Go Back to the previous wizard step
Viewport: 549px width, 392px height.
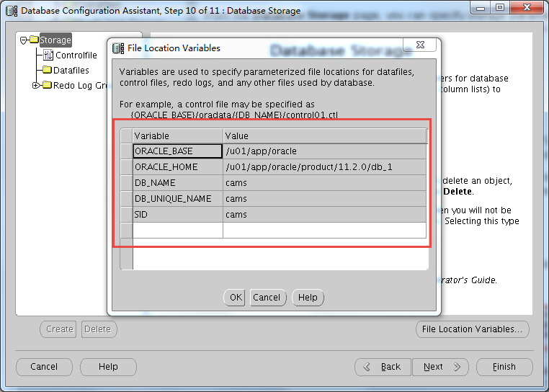383,367
